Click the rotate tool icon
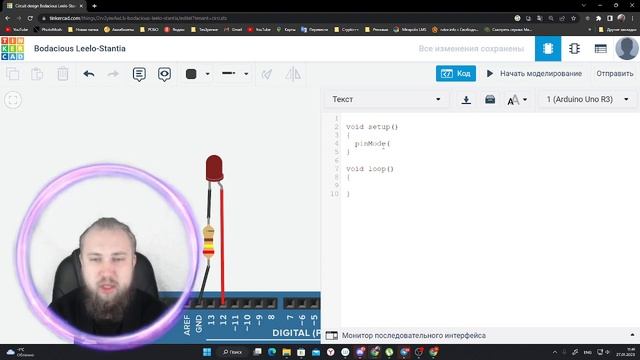The width and height of the screenshot is (640, 360). 267,74
